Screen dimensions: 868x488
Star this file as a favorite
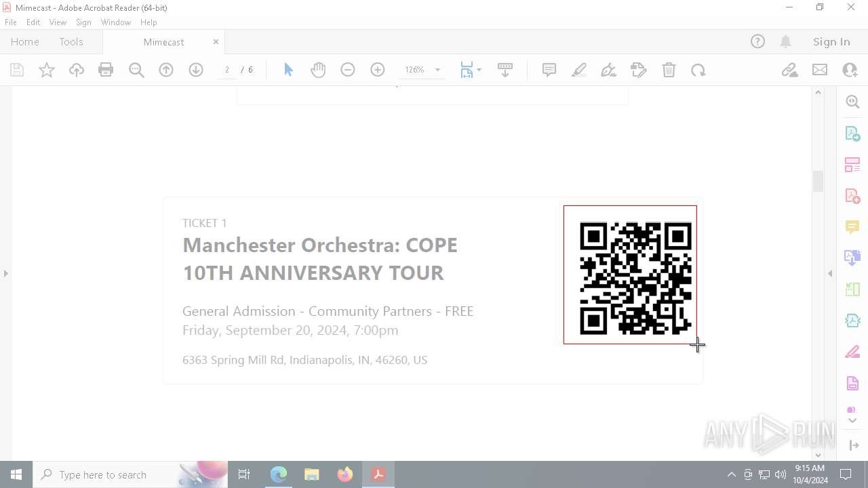tap(47, 70)
